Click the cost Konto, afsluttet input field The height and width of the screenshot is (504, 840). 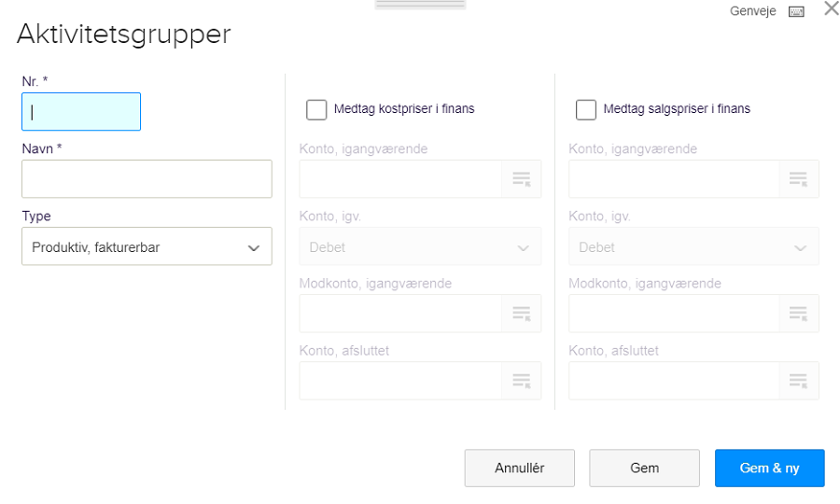(400, 381)
